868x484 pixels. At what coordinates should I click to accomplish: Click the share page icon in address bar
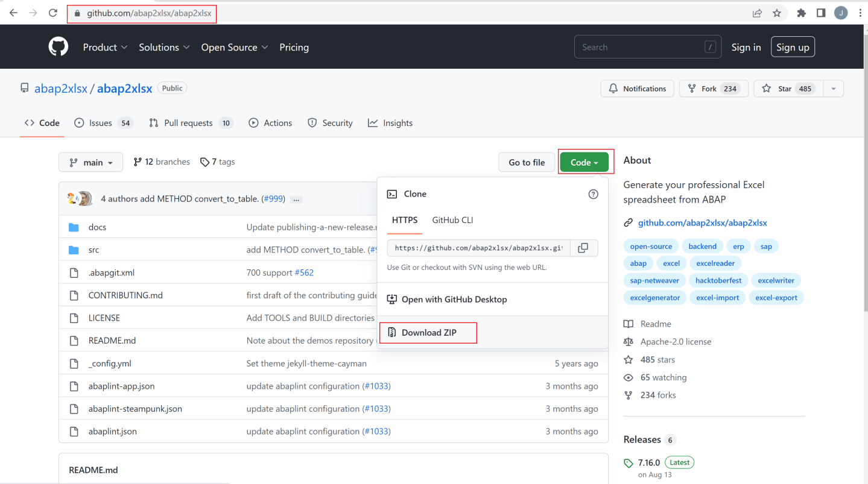click(757, 13)
